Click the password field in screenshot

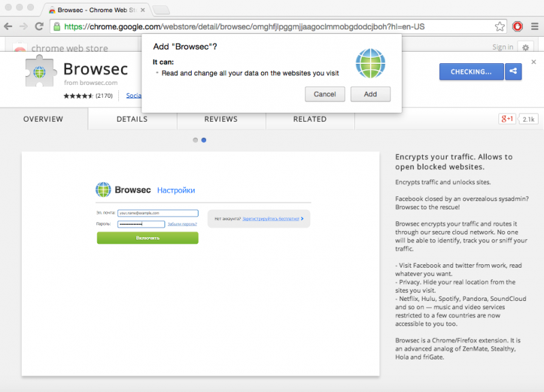pyautogui.click(x=141, y=224)
